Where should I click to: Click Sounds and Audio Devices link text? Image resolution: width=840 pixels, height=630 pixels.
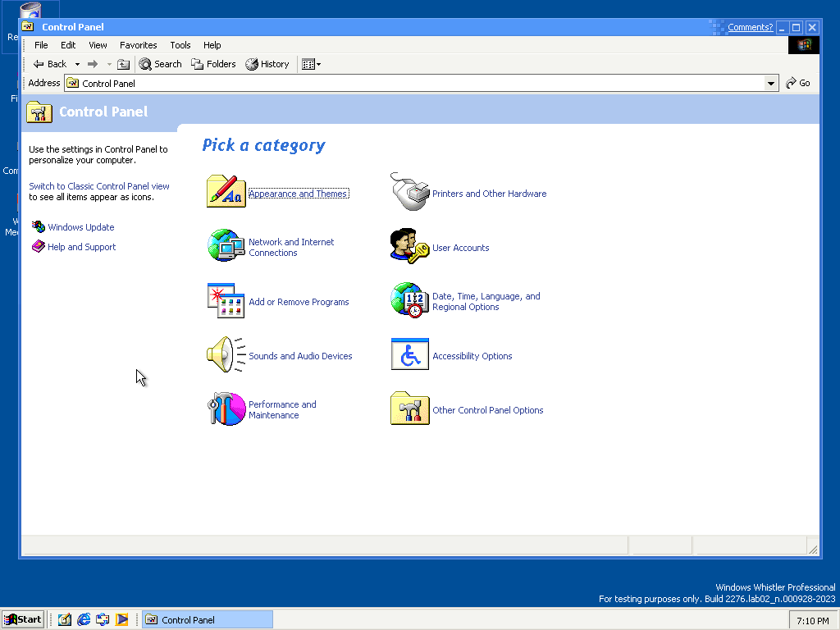300,356
